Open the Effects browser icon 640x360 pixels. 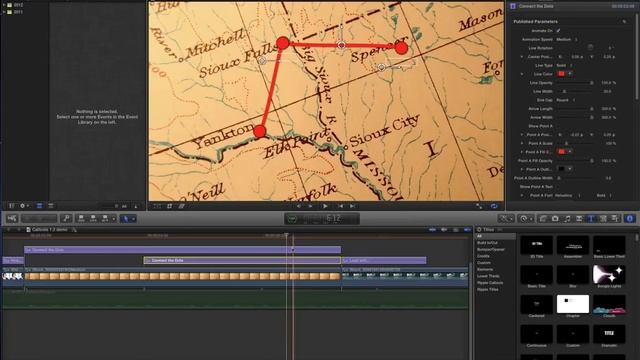click(x=543, y=219)
